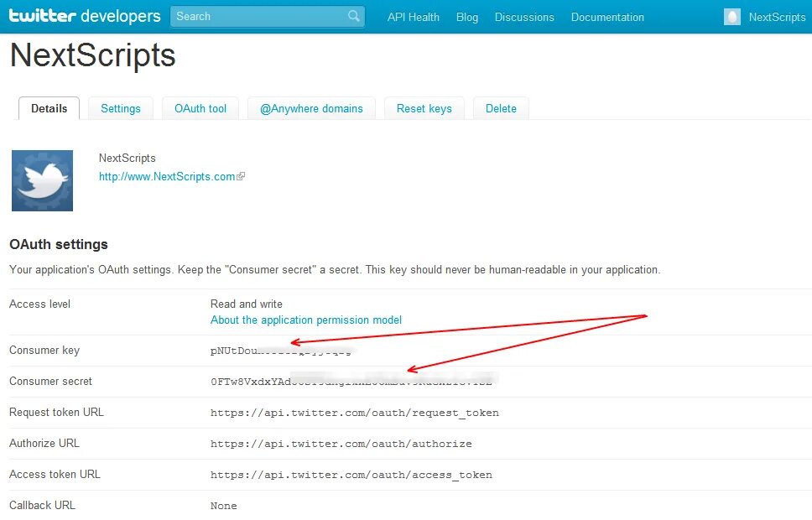This screenshot has height=520, width=812.
Task: Click the Request token URL value
Action: point(355,413)
